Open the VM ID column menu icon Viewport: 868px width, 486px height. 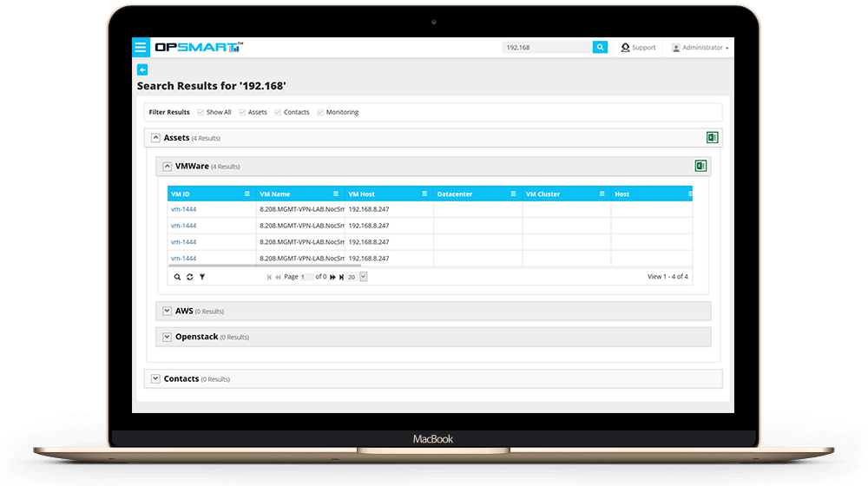[x=247, y=194]
